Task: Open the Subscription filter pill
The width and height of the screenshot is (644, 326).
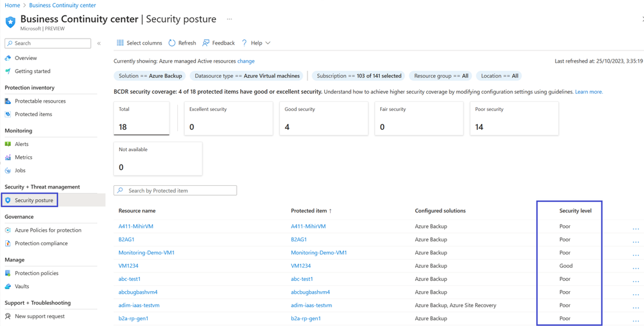Action: [359, 76]
